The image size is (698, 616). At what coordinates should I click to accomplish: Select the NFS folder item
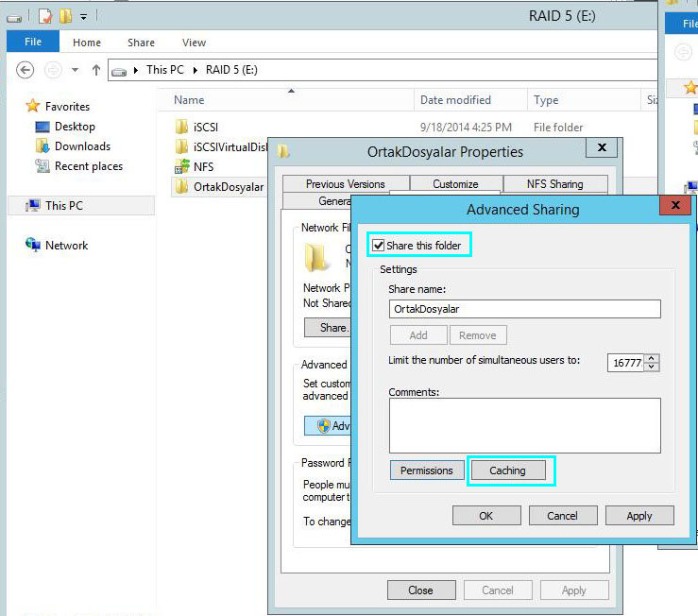tap(203, 167)
